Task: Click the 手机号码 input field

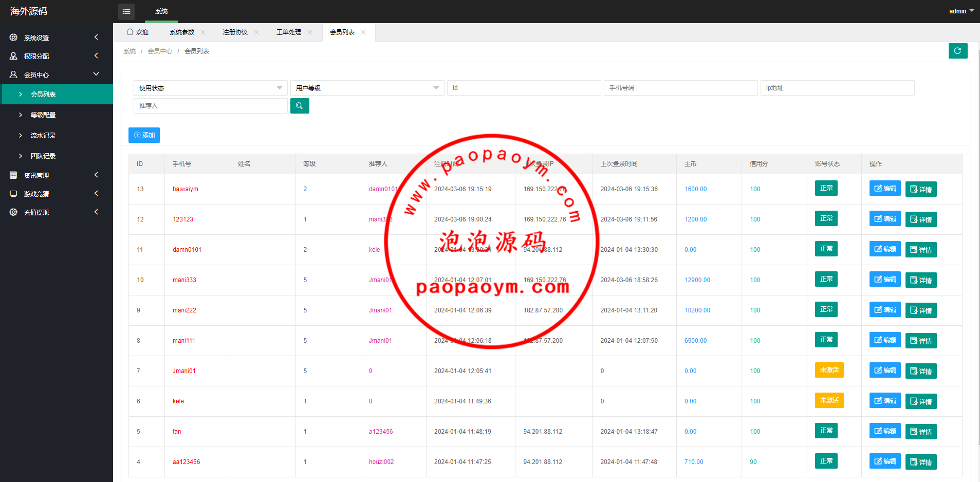Action: 680,88
